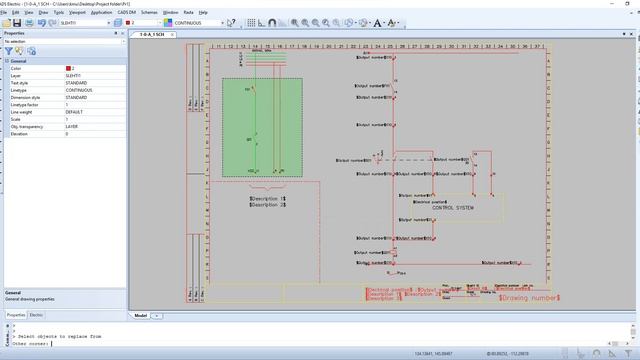Toggle status bar T-shaped icon
Viewport: 640px width, 360px height.
click(628, 353)
